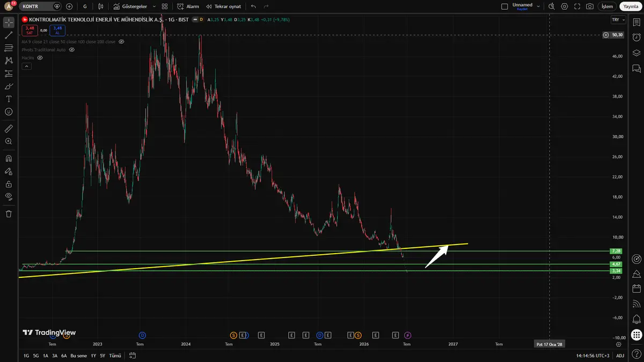The height and width of the screenshot is (362, 644).
Task: Select the 1A time range
Action: tap(46, 356)
